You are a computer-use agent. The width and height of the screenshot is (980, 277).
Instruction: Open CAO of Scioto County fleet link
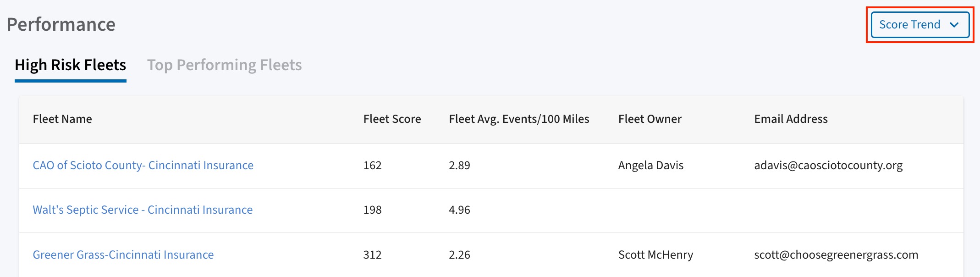point(143,166)
